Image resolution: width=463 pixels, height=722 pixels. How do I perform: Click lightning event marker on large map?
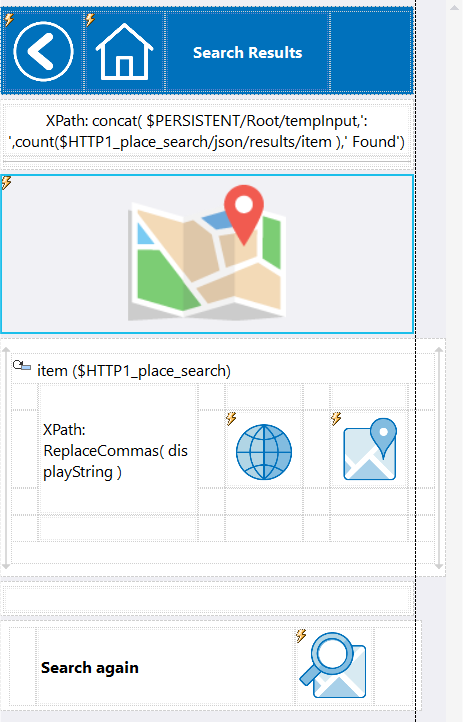pos(6,182)
